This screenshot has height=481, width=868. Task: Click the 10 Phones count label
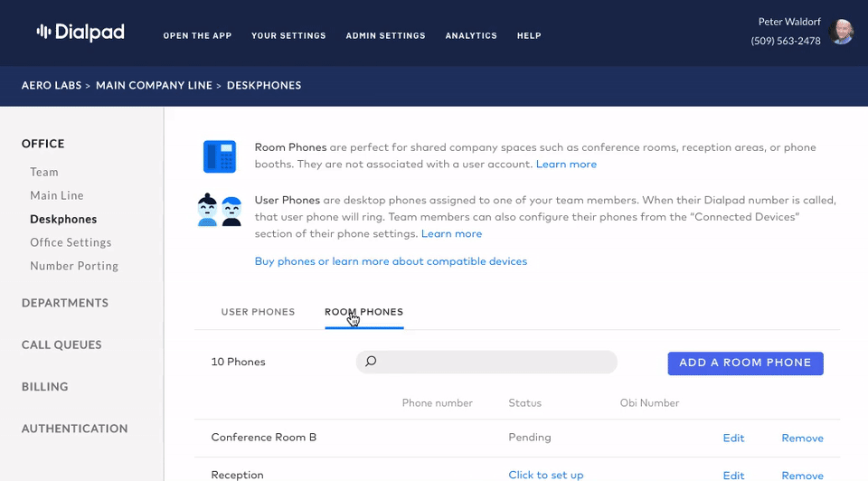[238, 362]
